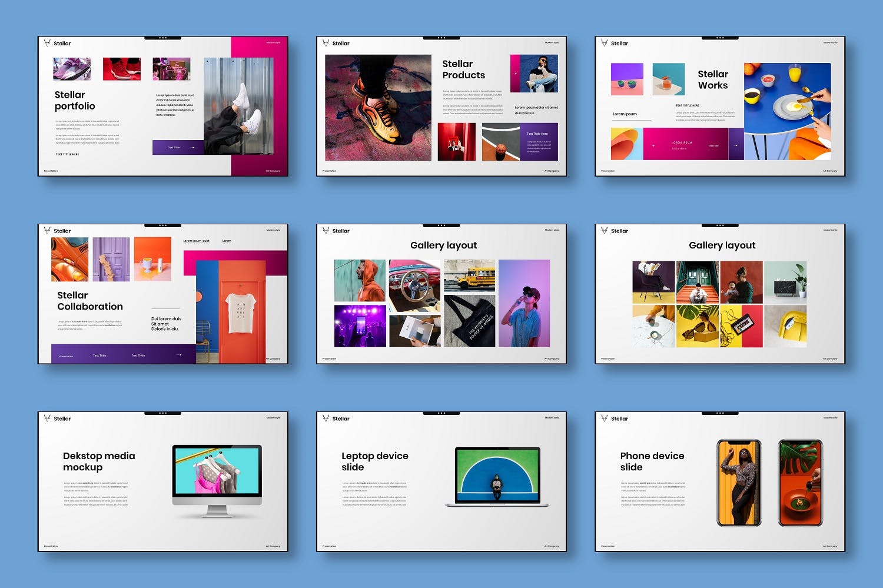Select the yellow school bus gallery photo
Image resolution: width=883 pixels, height=588 pixels.
(x=469, y=276)
